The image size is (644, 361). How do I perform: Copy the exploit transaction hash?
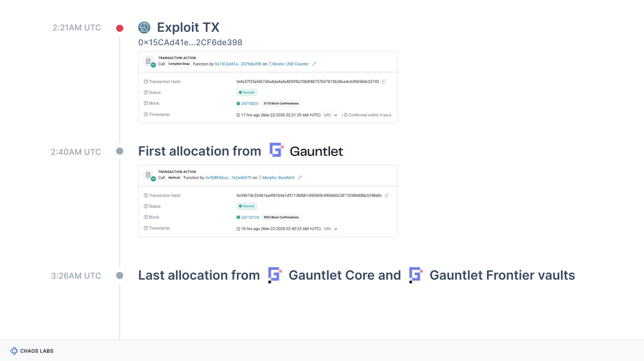point(384,81)
